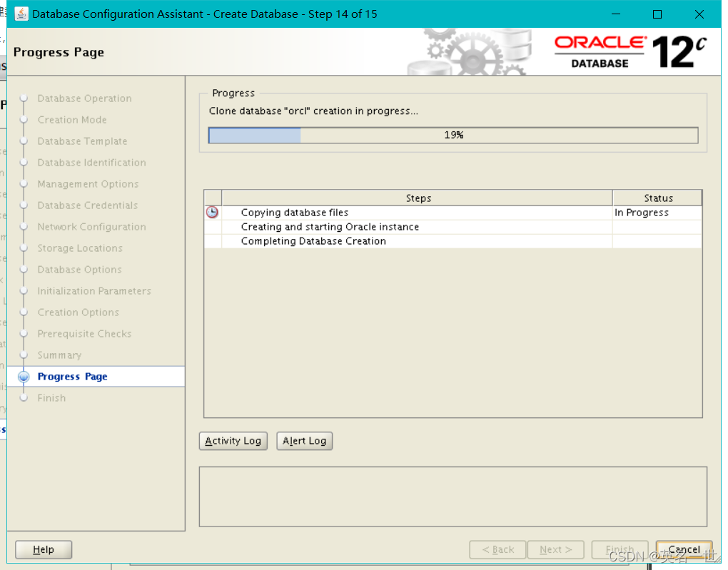Select the 'Completing Database Creation' row

pyautogui.click(x=453, y=241)
